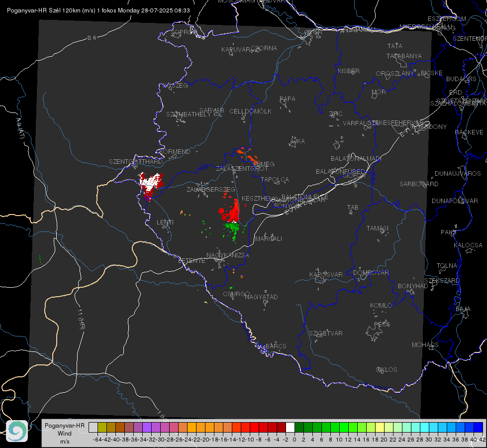Click the DUNAFÖLDVÁR label

(x=455, y=201)
